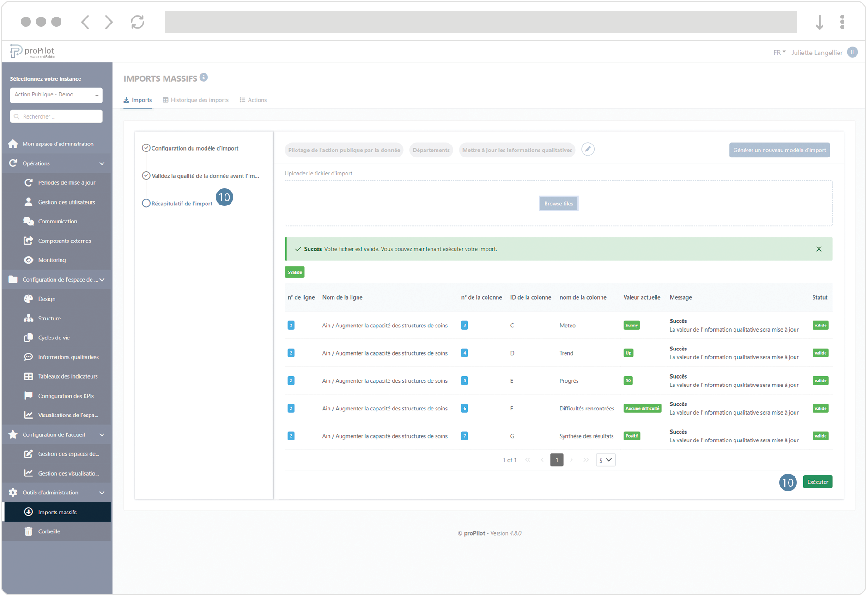Open Corbeille trash in sidebar
The width and height of the screenshot is (868, 597).
coord(49,531)
